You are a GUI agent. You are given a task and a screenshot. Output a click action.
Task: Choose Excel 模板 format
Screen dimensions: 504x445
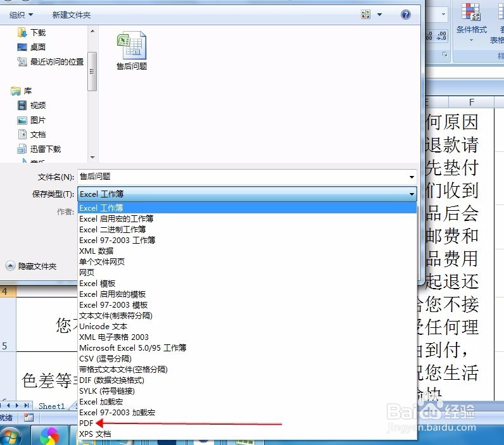tap(247, 284)
